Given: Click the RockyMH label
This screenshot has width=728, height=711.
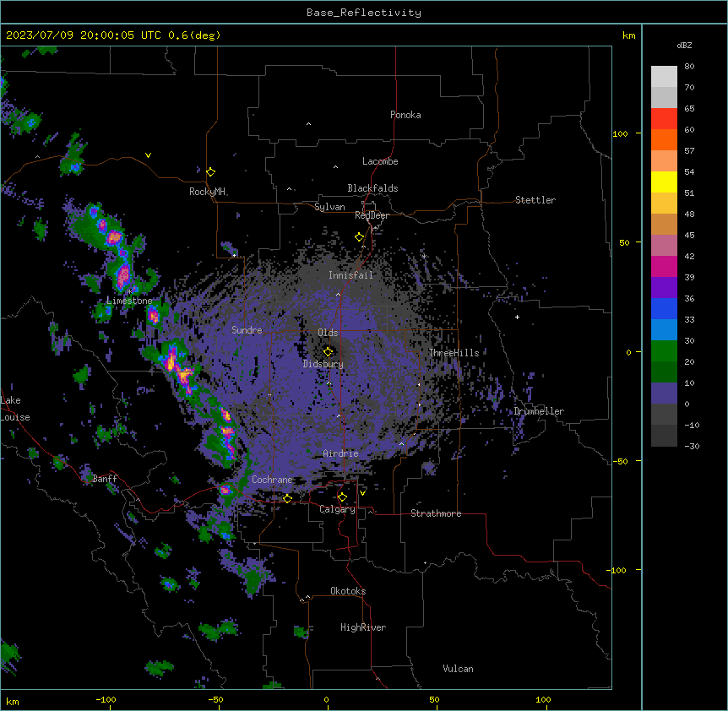Looking at the screenshot, I should 207,192.
